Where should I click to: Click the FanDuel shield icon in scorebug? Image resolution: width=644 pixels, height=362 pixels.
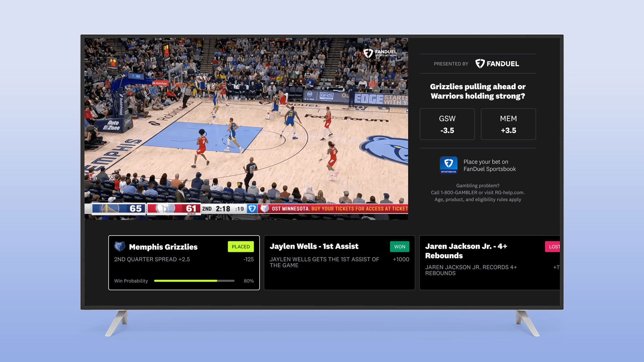(x=252, y=208)
